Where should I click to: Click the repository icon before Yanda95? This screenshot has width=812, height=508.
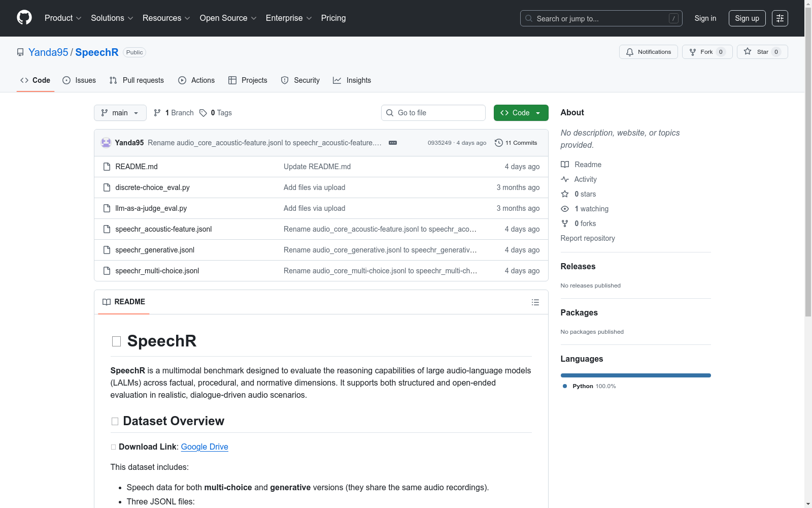20,52
